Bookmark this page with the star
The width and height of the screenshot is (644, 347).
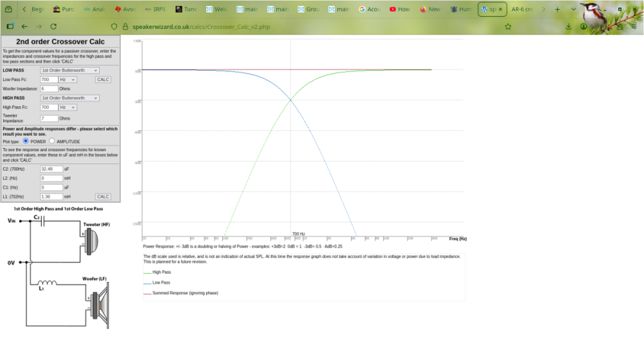(x=508, y=26)
